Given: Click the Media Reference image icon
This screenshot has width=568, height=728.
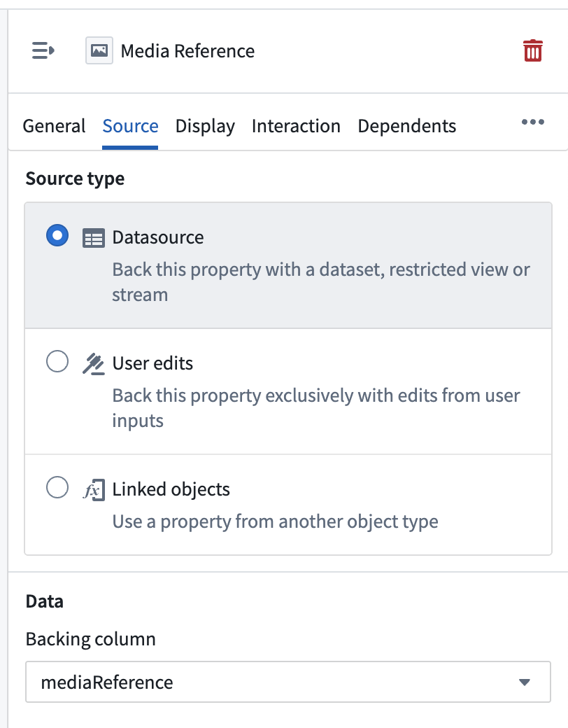Looking at the screenshot, I should [x=99, y=51].
